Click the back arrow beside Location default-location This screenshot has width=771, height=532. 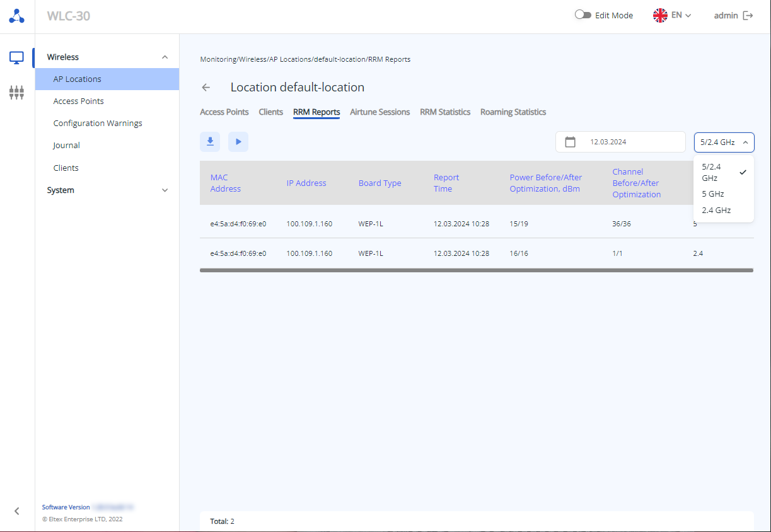point(206,88)
